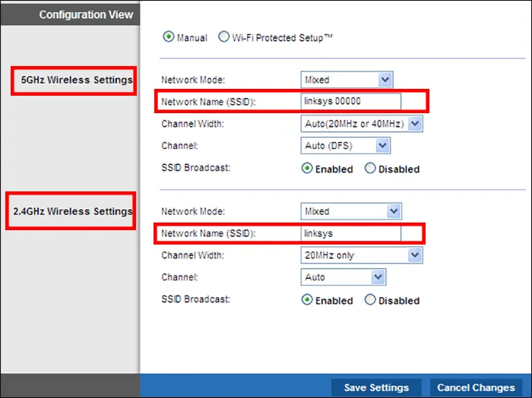Select the Manual configuration radio button
The height and width of the screenshot is (398, 532).
pos(169,36)
